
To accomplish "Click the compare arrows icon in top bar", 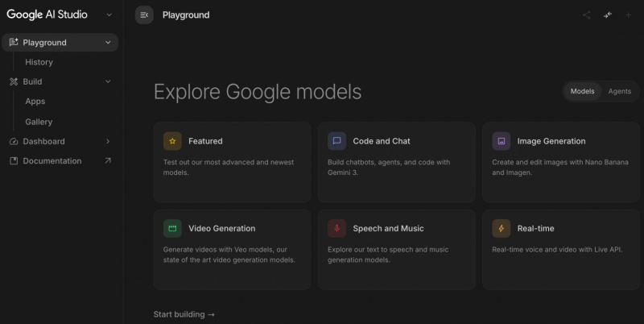I will pos(608,15).
